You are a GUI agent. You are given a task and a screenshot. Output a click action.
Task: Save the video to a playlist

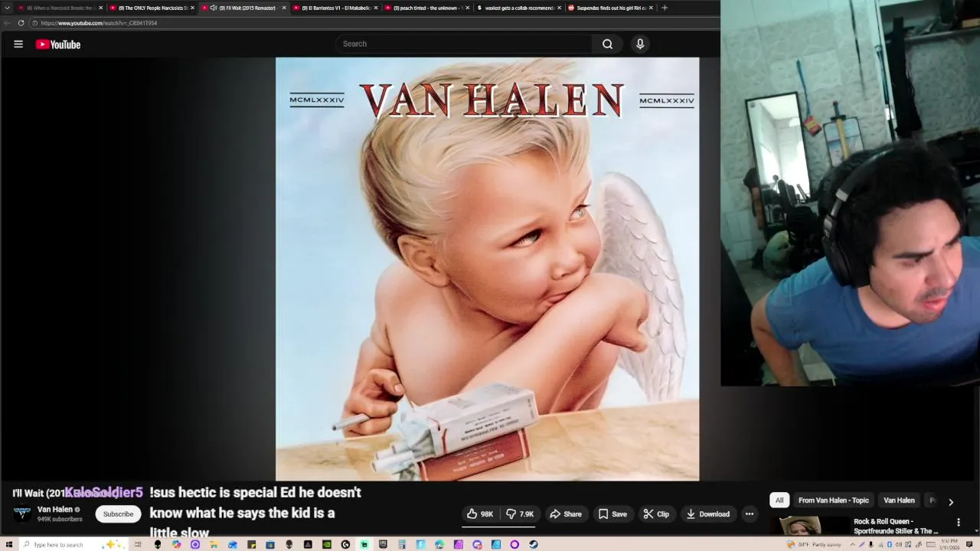pyautogui.click(x=612, y=514)
